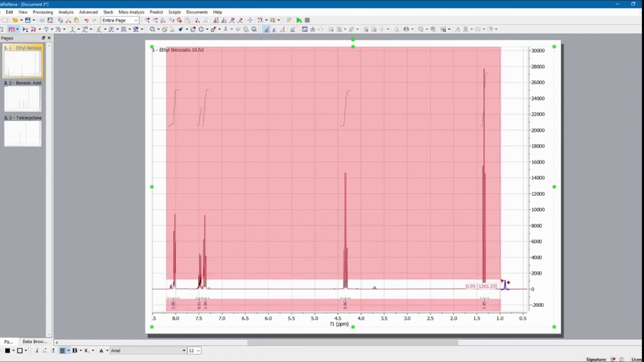Click the cut scissors icon
This screenshot has height=362, width=644.
[68, 20]
